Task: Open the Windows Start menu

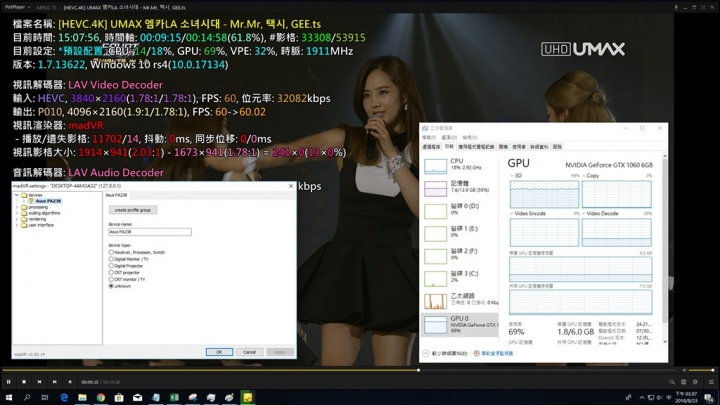Action: pos(9,397)
